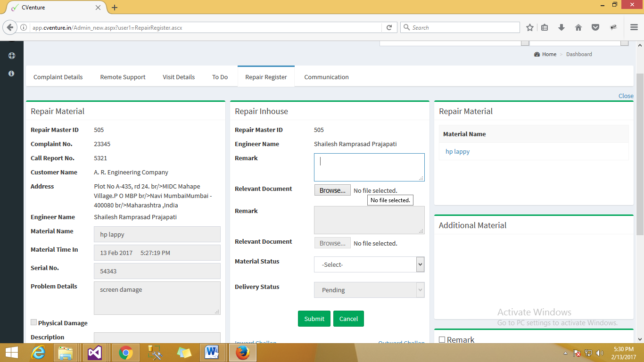This screenshot has width=644, height=362.
Task: Click Dashboard in the breadcrumb
Action: (x=579, y=54)
